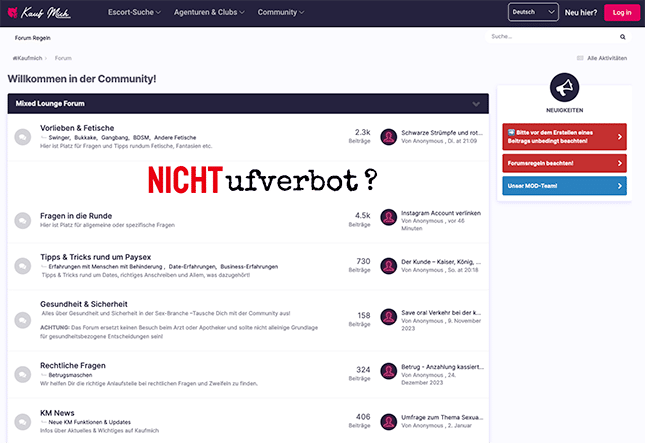Click into the Suche search field
The width and height of the screenshot is (645, 443).
click(553, 37)
